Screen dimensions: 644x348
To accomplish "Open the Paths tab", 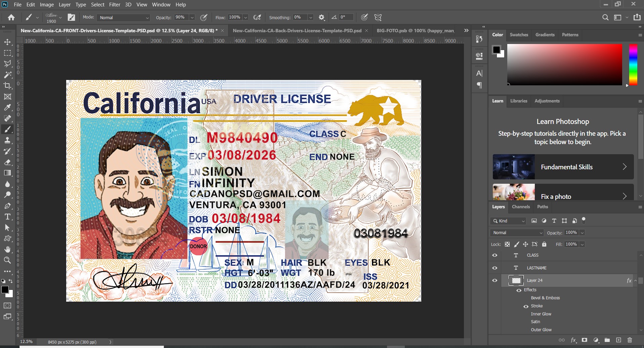I will (543, 207).
